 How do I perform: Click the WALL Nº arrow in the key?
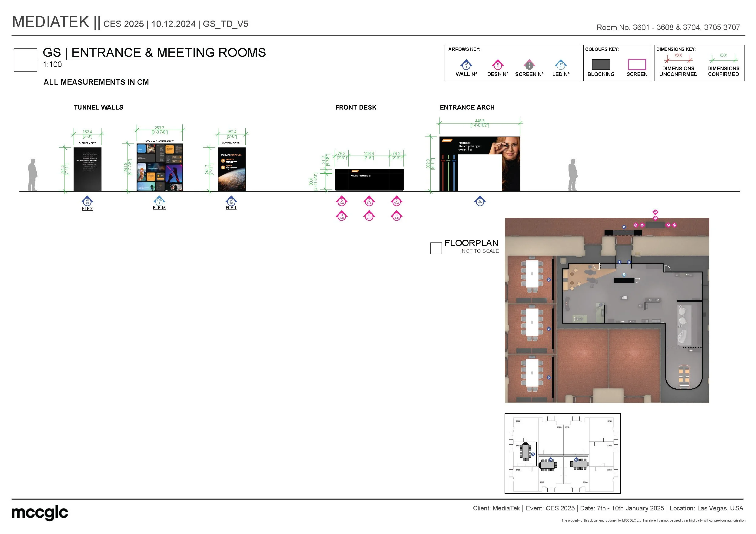[466, 64]
